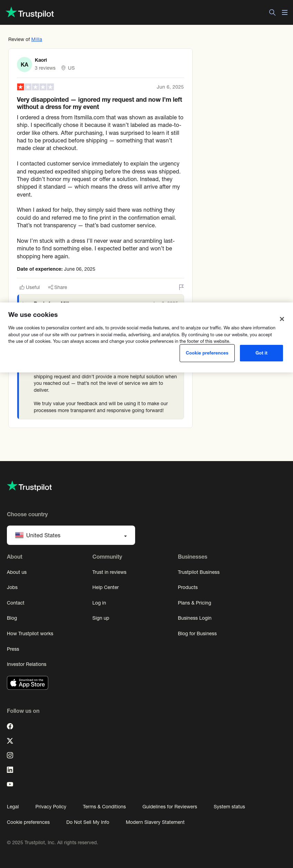Open Trustpilot X (Twitter) icon
The image size is (293, 868).
(10, 741)
